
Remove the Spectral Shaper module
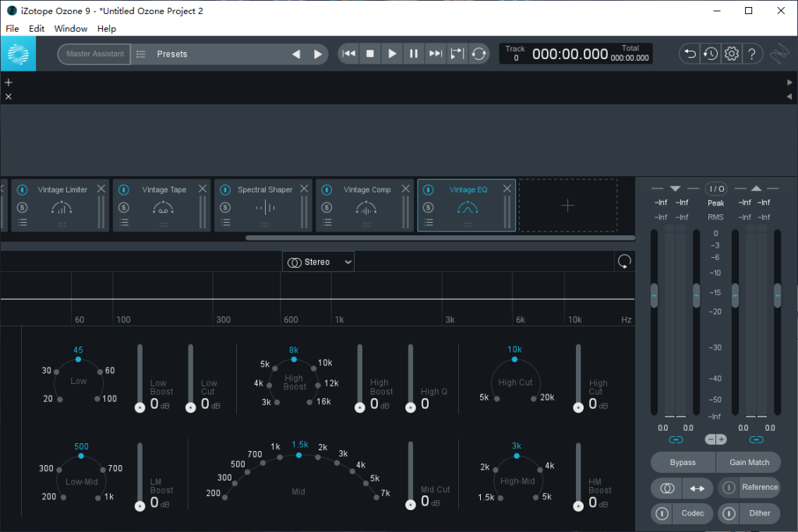tap(304, 188)
